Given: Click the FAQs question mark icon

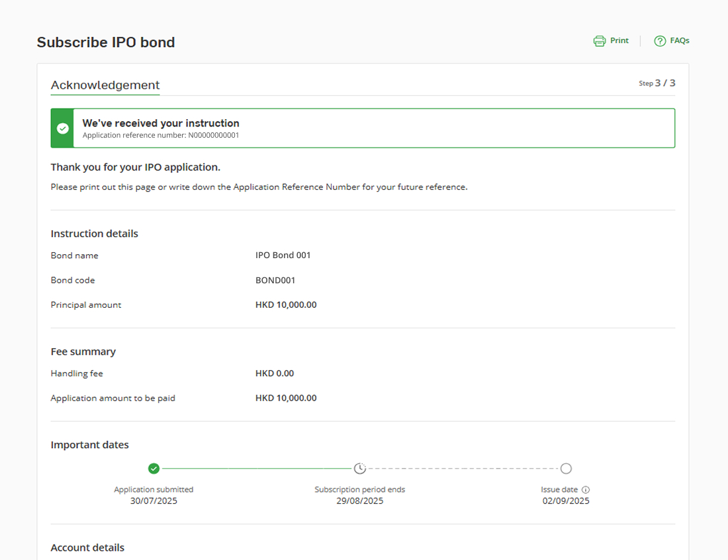Looking at the screenshot, I should [x=660, y=40].
